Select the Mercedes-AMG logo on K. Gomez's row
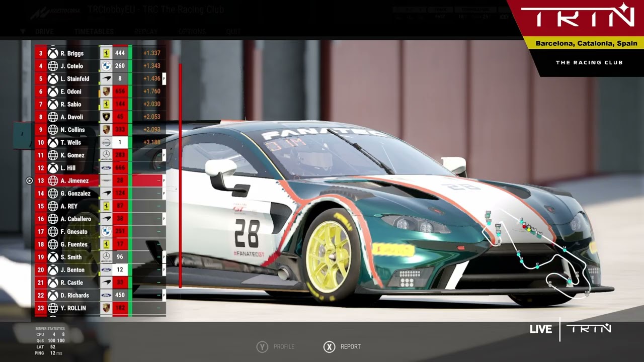The height and width of the screenshot is (362, 644). click(106, 155)
